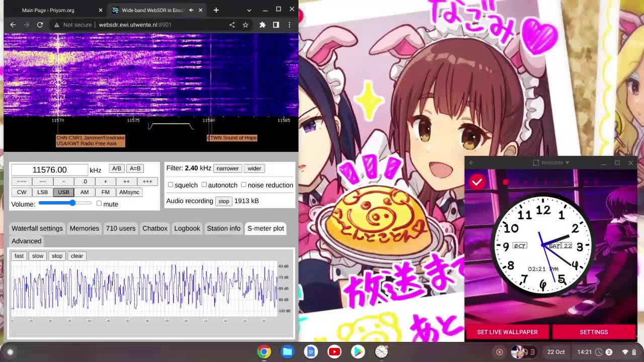The width and height of the screenshot is (644, 362).
Task: Click the triple-minus frequency step button
Action: pos(22,182)
